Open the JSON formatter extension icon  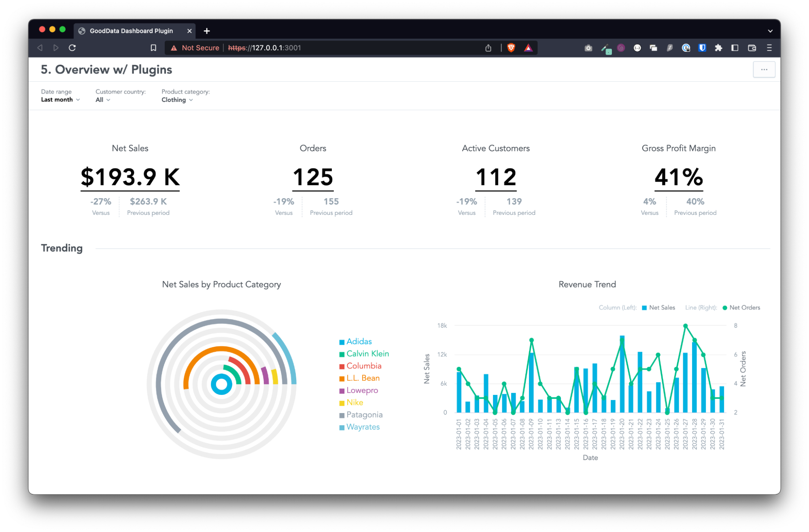click(x=637, y=48)
